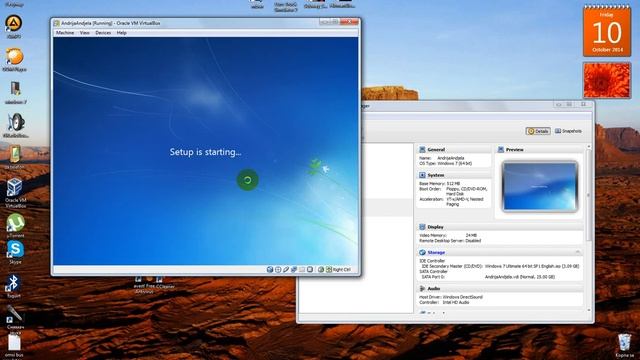Click the orange calendar gadget showing 10
640x360 pixels.
tap(607, 31)
